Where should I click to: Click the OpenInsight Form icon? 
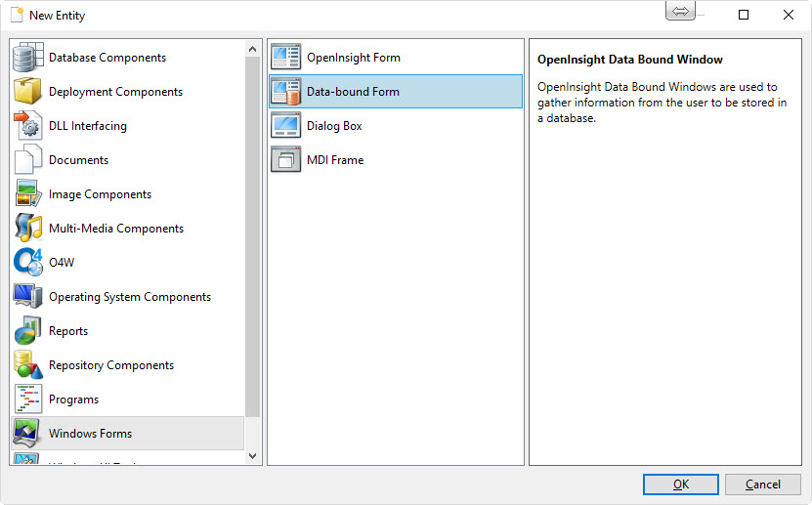click(x=286, y=58)
